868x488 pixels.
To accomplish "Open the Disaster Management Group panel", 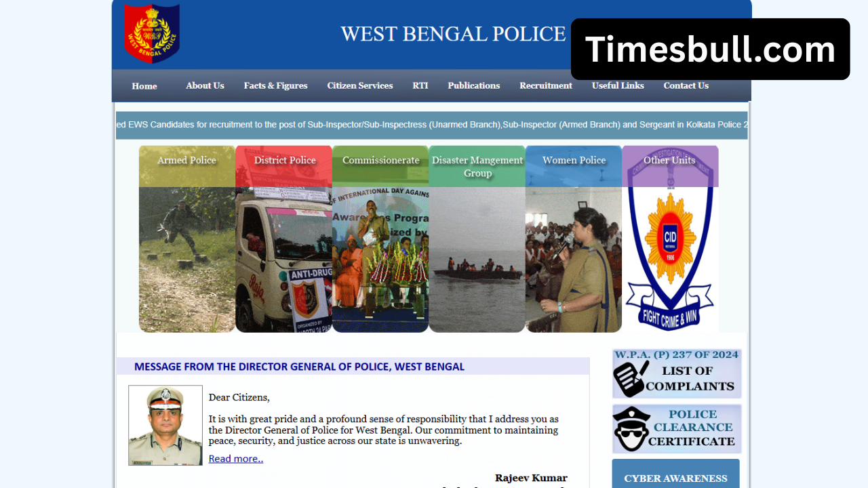I will tap(477, 239).
